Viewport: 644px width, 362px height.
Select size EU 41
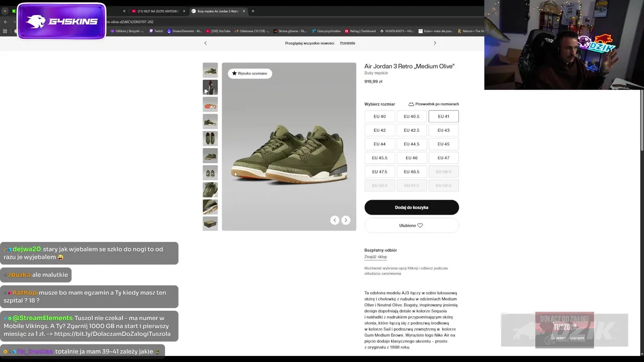[x=443, y=117]
